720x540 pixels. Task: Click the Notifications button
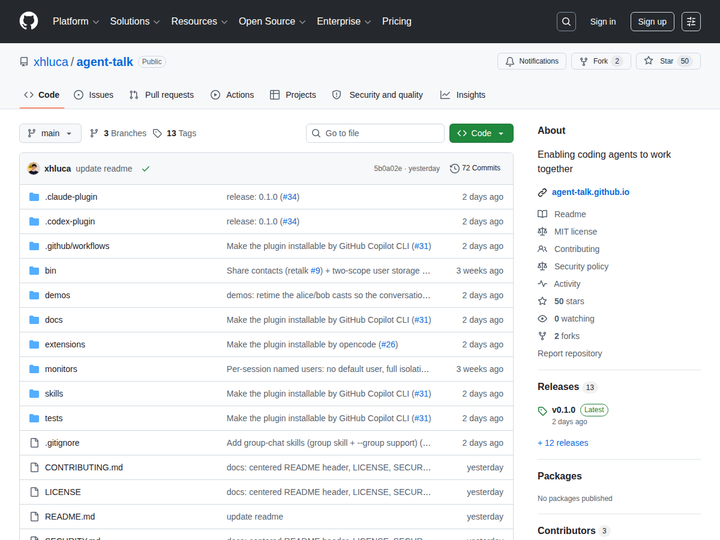coord(532,61)
